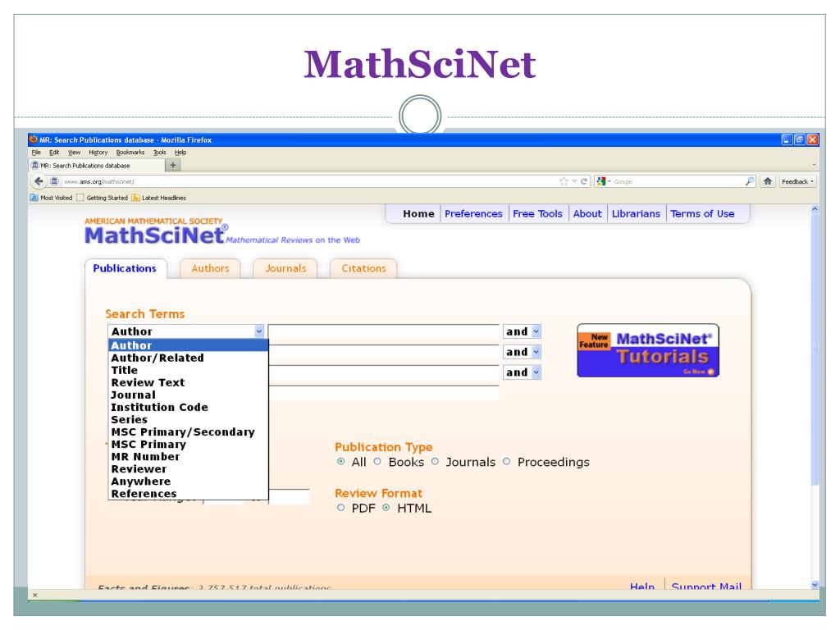Click the Free Tools link
840x630 pixels.
pos(537,214)
